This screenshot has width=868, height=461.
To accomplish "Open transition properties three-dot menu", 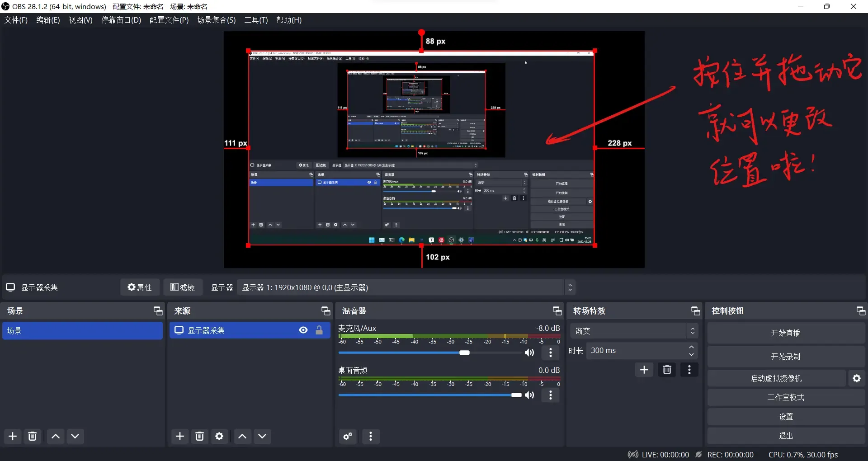I will pos(689,370).
